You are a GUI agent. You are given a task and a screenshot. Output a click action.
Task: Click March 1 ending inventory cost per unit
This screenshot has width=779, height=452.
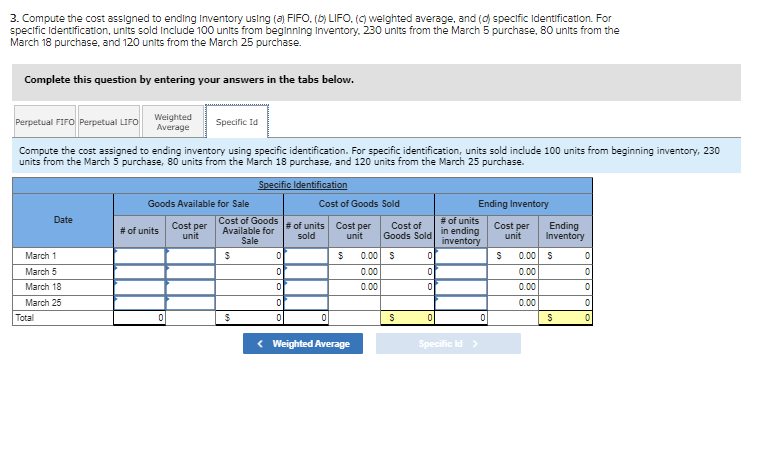point(513,256)
